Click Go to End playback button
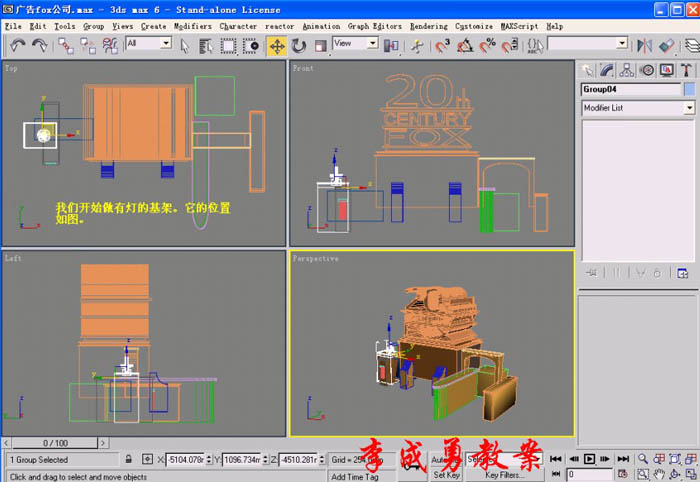This screenshot has width=700, height=482. point(623,459)
